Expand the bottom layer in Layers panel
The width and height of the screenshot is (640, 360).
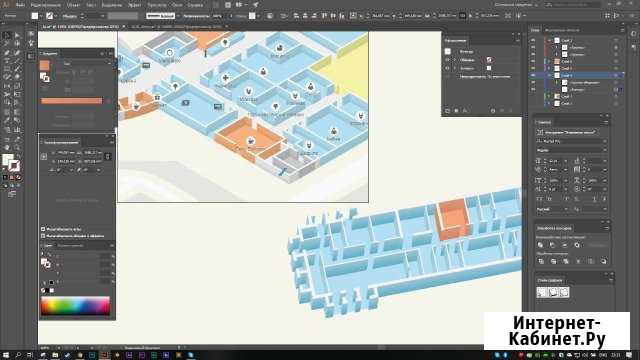pos(549,103)
